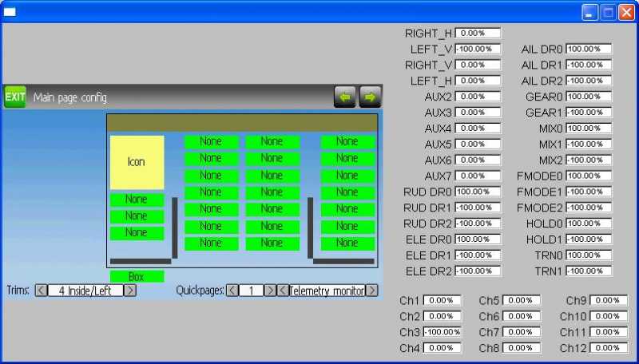The image size is (639, 364).
Task: Click the Ch1 output value field
Action: (443, 300)
